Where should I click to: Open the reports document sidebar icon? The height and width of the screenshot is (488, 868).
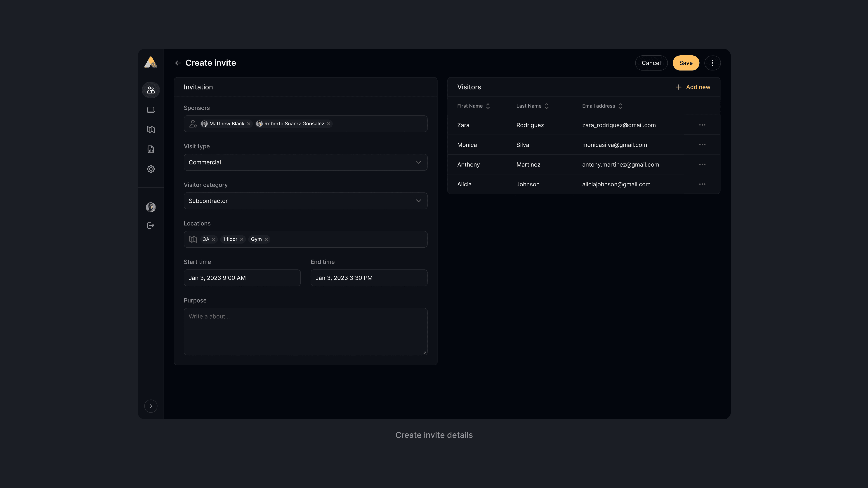[151, 149]
